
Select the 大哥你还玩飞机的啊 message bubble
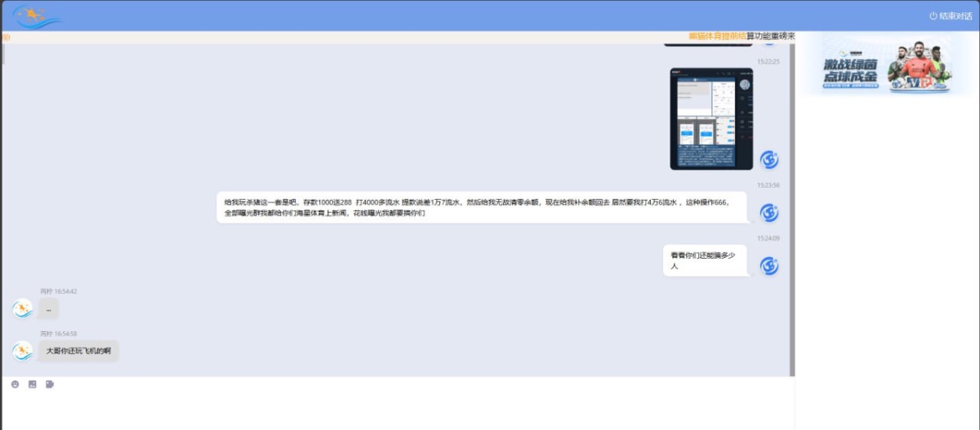(78, 351)
